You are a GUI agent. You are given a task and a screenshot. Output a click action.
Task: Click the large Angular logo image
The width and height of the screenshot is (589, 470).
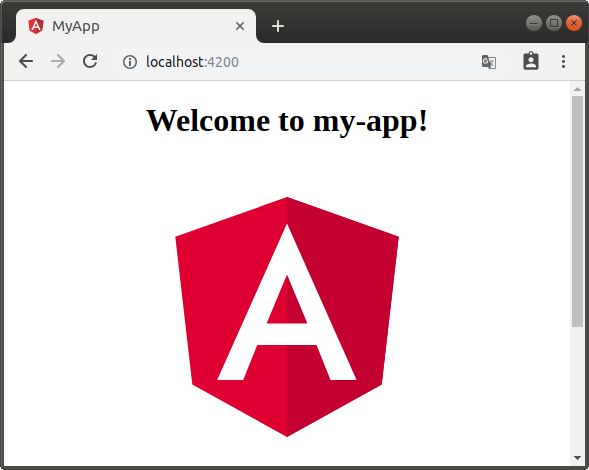pyautogui.click(x=287, y=317)
